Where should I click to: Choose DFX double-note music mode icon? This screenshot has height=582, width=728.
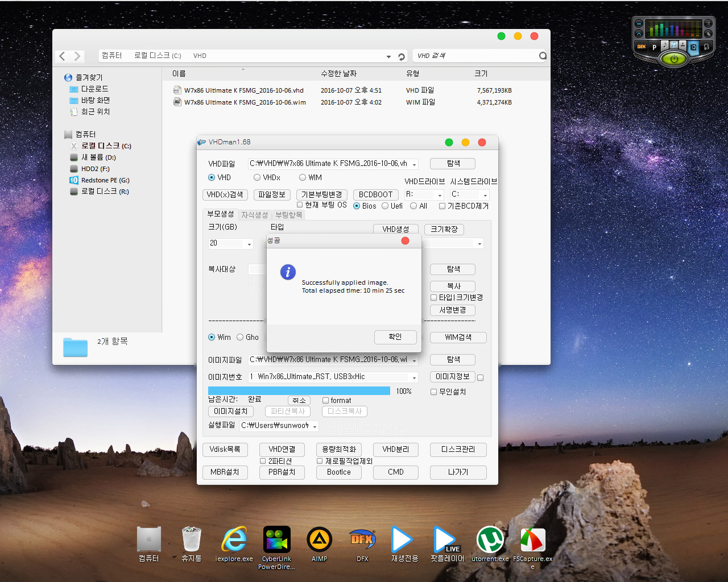[674, 45]
